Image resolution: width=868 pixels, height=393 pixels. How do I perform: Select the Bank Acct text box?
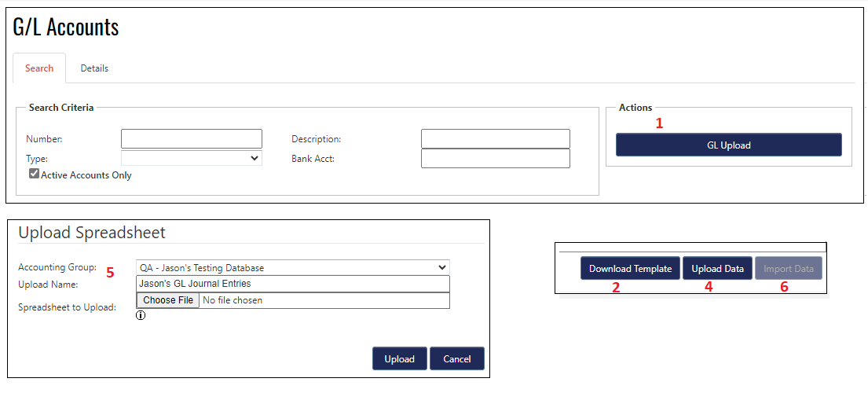tap(495, 158)
